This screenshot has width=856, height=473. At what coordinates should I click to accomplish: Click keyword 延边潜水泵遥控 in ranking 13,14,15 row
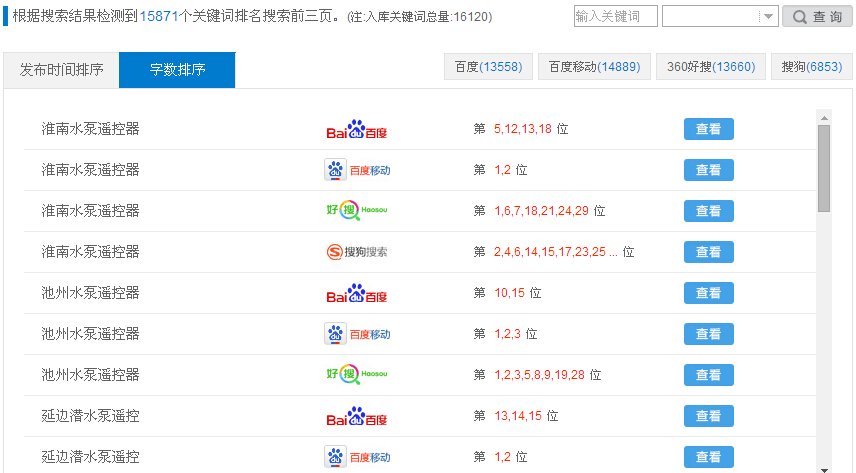91,416
